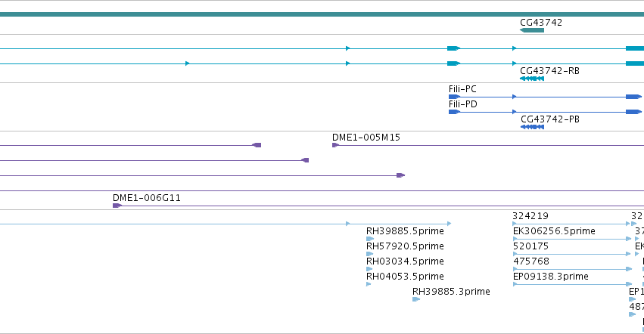
Task: Select the blue CG43742-PB arrow glyph
Action: click(x=532, y=127)
